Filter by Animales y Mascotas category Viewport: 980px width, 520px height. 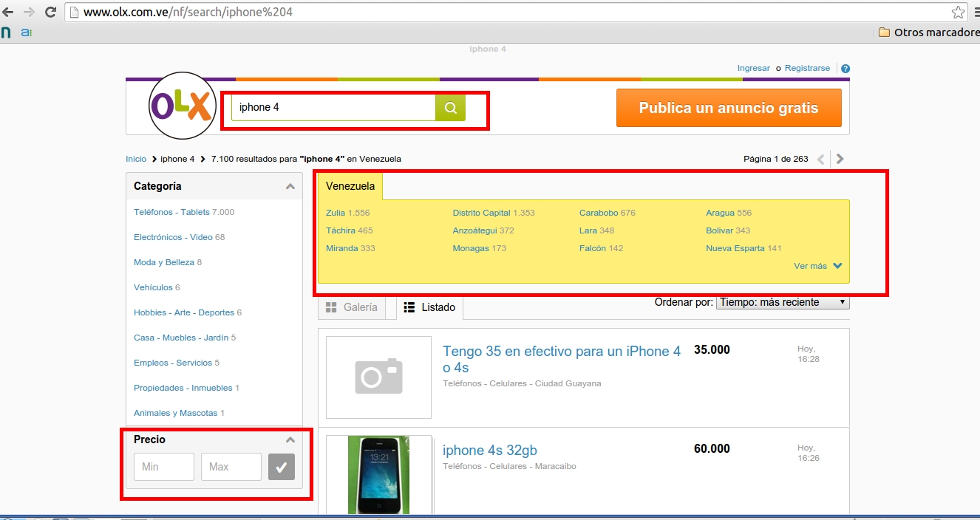pos(176,413)
